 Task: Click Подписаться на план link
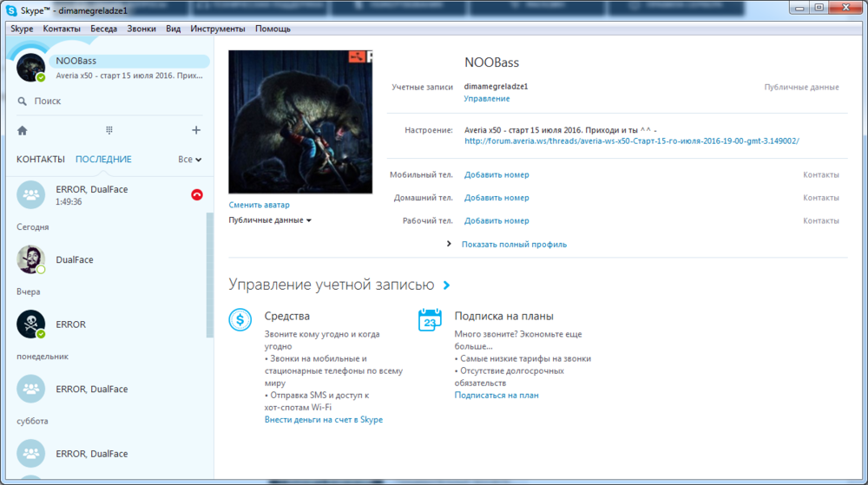[496, 396]
